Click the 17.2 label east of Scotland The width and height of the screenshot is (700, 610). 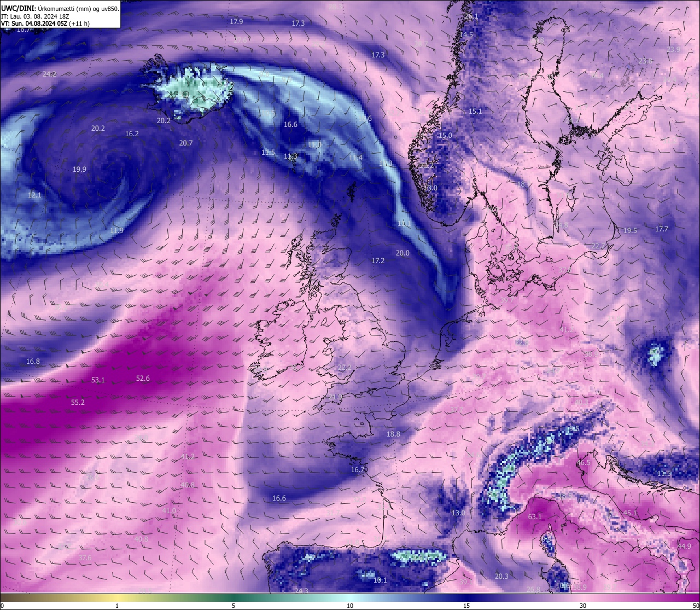(378, 261)
